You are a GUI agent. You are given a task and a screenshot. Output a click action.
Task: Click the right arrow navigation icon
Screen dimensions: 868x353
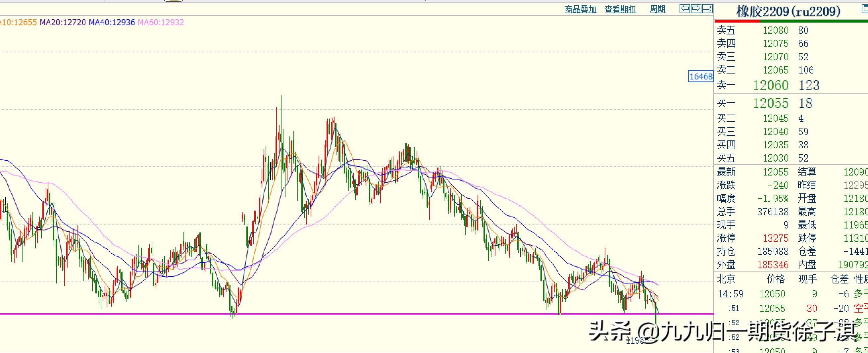696,8
